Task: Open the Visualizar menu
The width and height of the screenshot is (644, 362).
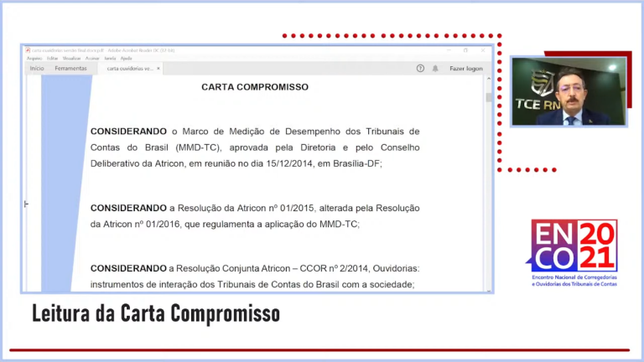Action: pyautogui.click(x=72, y=59)
